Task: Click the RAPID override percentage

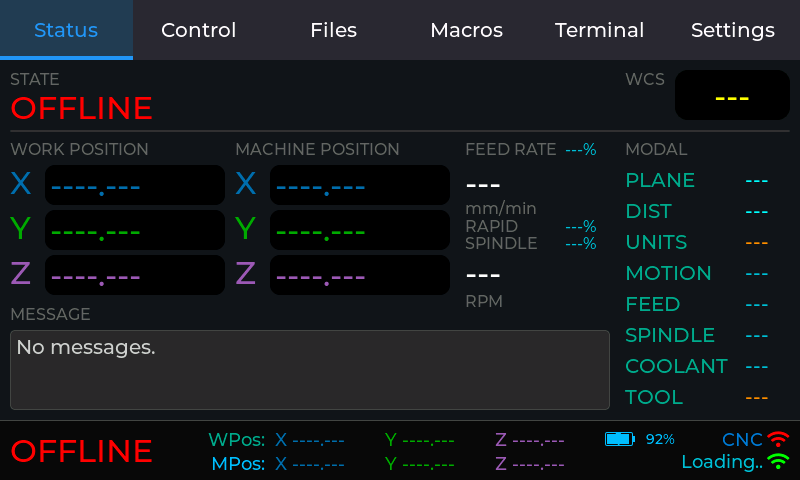Action: pos(581,226)
